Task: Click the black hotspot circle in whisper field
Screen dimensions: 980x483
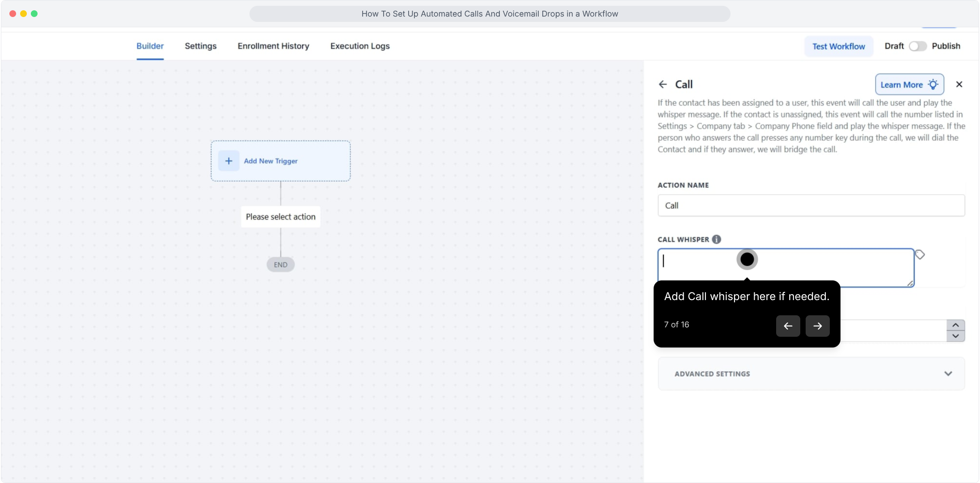Action: pos(747,259)
